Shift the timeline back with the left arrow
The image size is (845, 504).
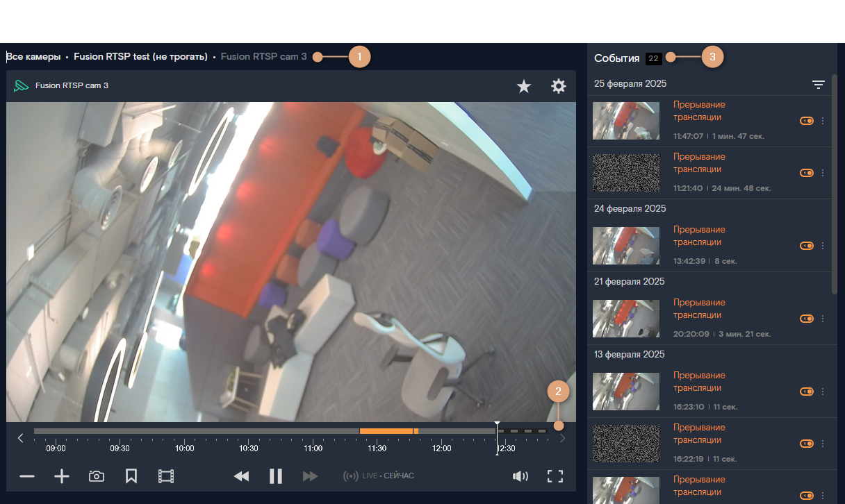pos(21,437)
